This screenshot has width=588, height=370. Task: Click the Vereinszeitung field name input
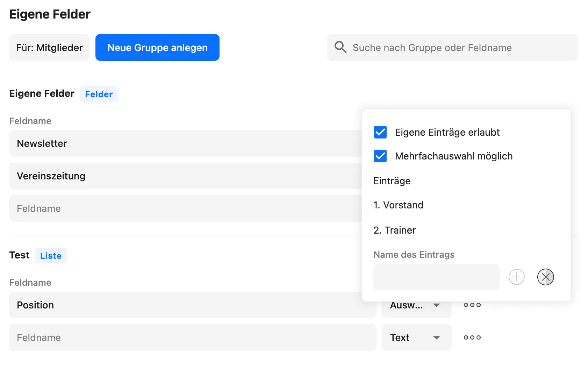click(185, 176)
